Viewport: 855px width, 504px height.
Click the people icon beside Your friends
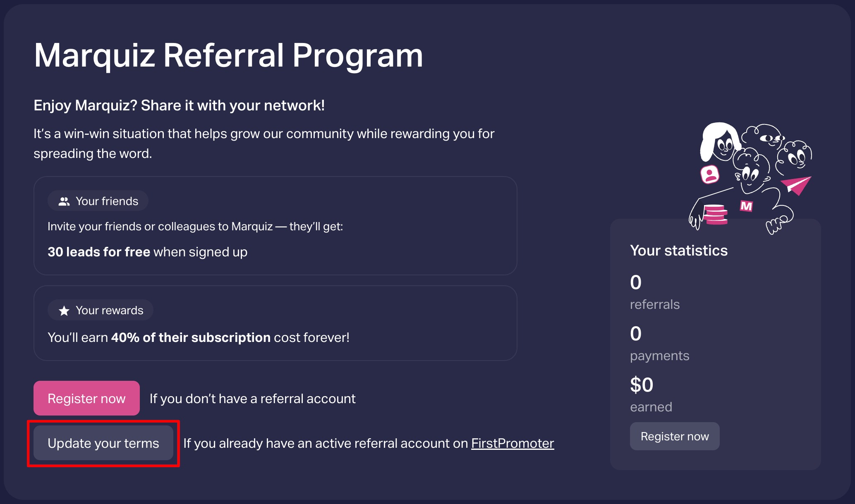(x=64, y=201)
